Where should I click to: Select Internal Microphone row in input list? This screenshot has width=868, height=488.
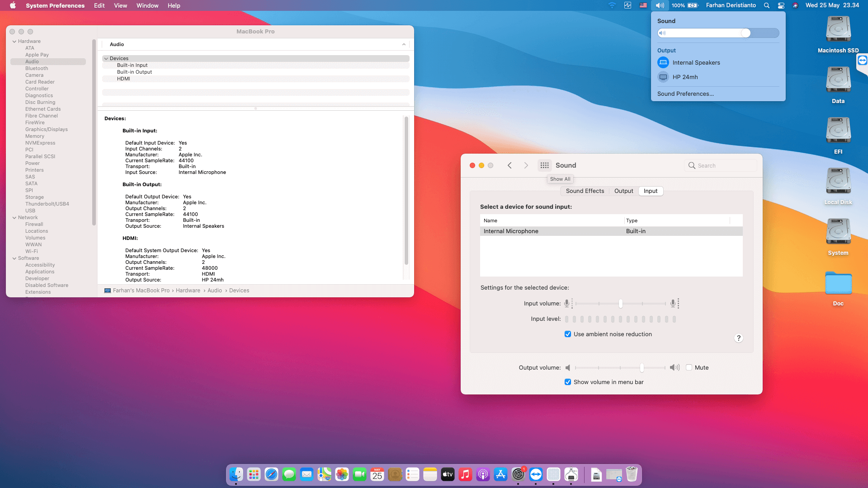tap(611, 231)
